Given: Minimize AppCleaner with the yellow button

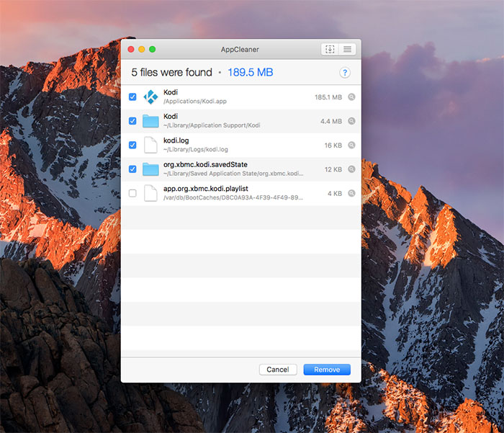Looking at the screenshot, I should [141, 49].
